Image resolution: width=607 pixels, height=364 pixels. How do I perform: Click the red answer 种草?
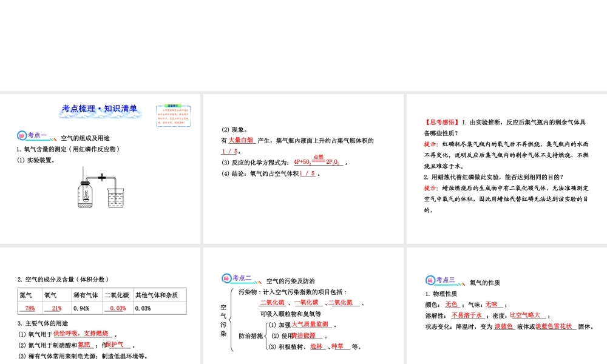(x=337, y=346)
